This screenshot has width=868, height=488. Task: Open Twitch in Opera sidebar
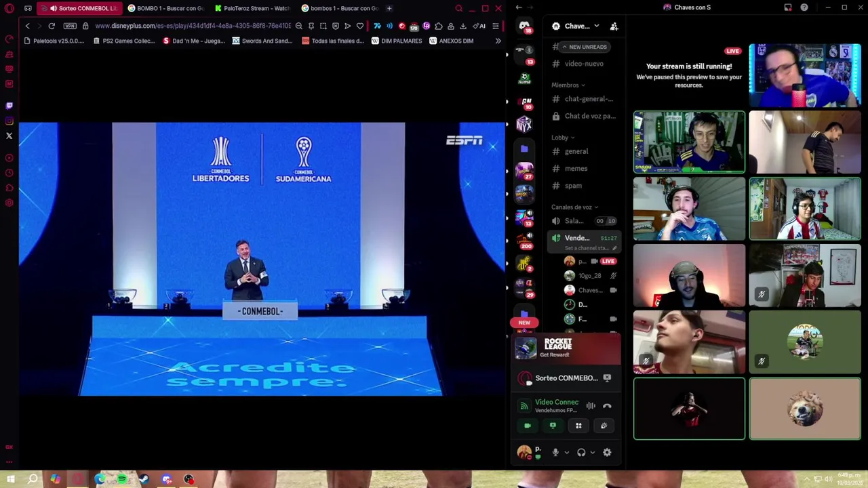(x=9, y=106)
